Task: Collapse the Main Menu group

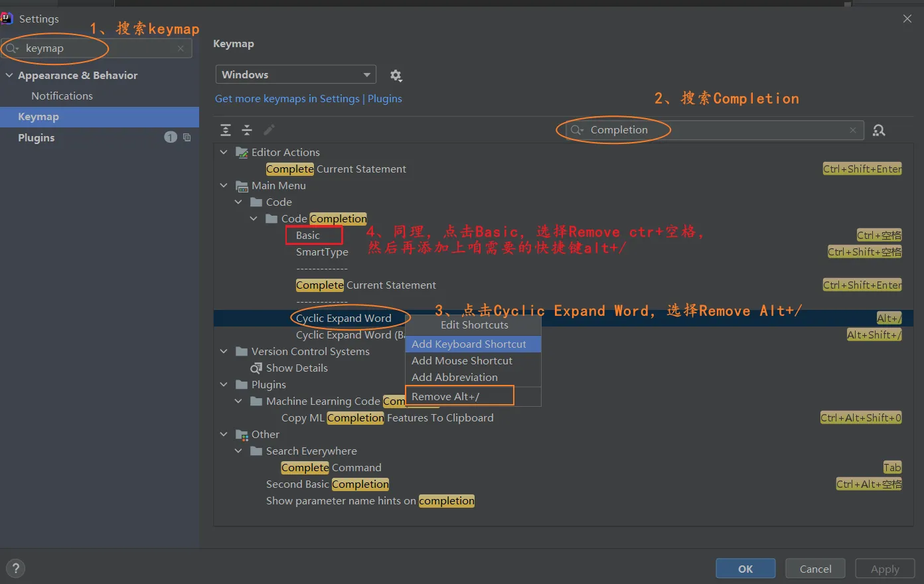Action: pos(224,186)
